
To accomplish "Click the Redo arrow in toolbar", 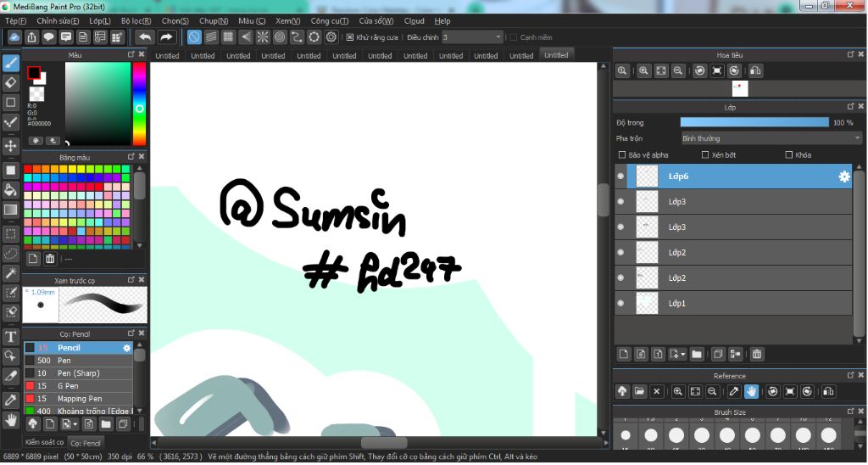I will pos(166,37).
